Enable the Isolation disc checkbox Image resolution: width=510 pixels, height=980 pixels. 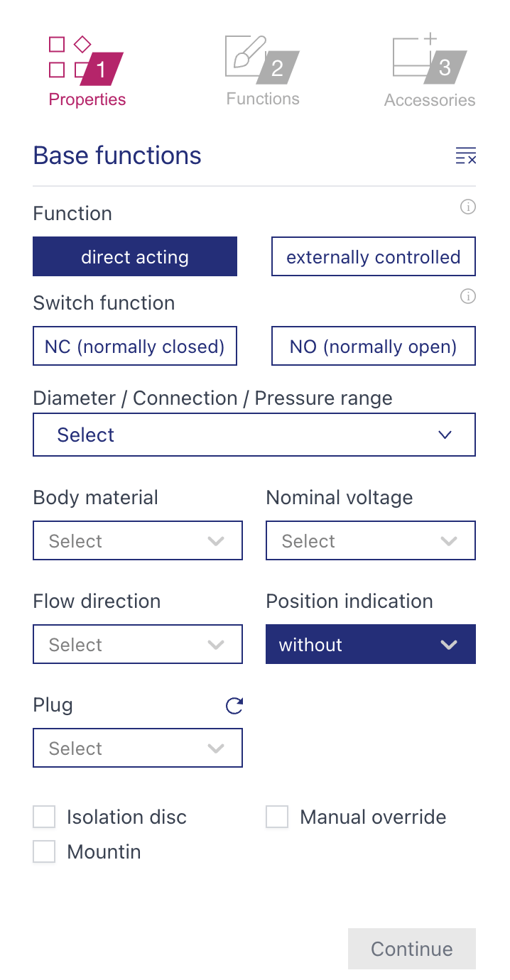[x=44, y=817]
